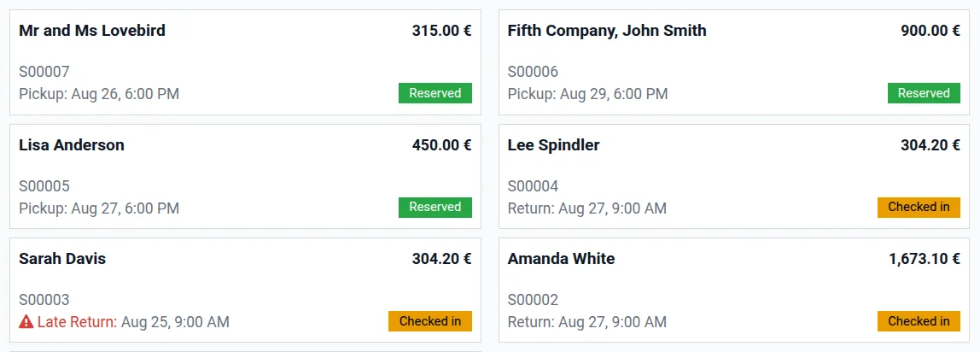Click Checked in badge for Sarah Davis

coord(429,321)
